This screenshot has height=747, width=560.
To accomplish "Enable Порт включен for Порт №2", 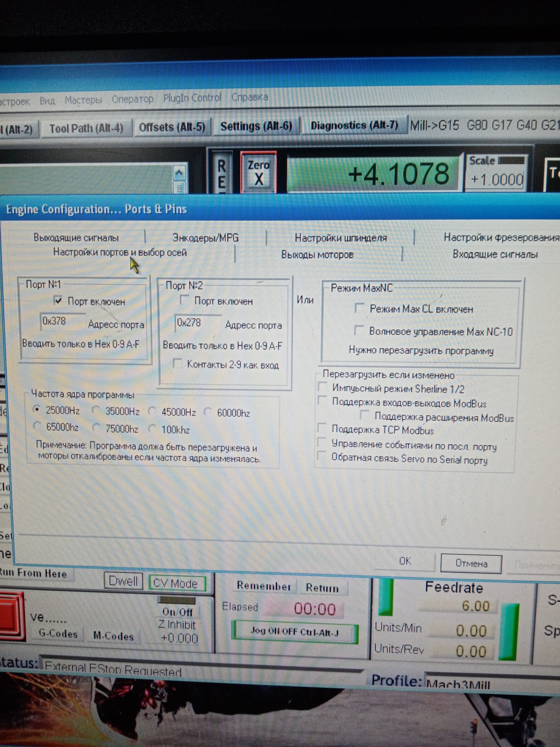I will (184, 300).
